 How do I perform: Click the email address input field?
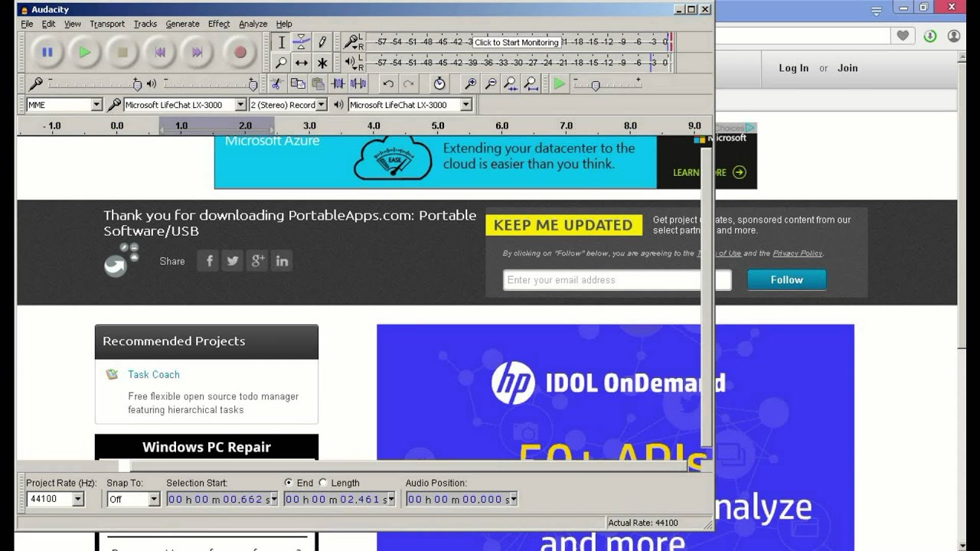click(617, 280)
